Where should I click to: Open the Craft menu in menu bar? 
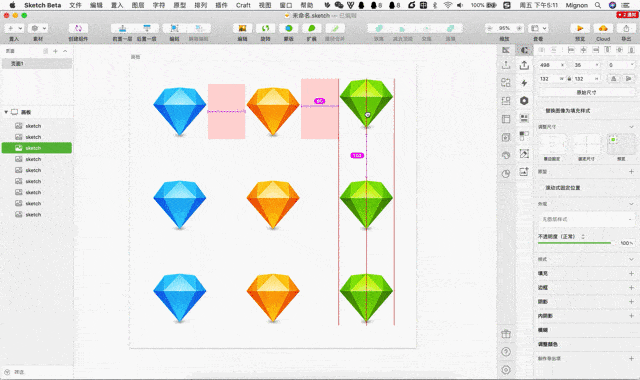(243, 5)
